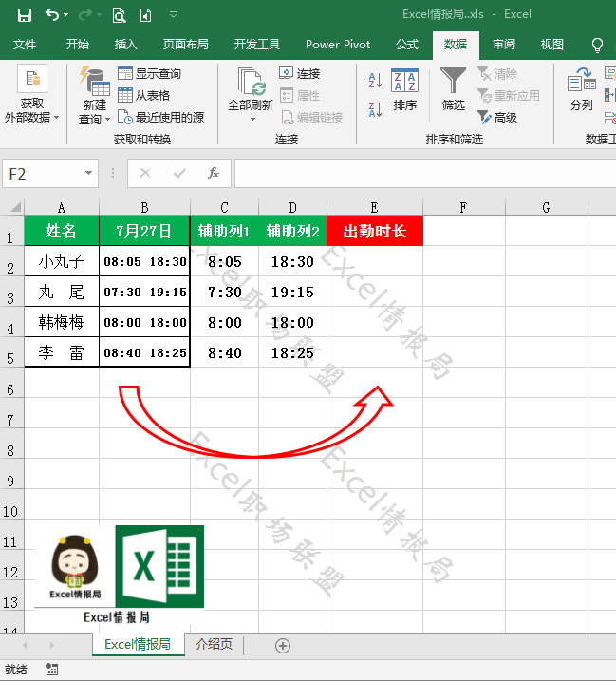Screen dimensions: 616x681
Task: Click the red 出勤时长 header cell
Action: [375, 231]
